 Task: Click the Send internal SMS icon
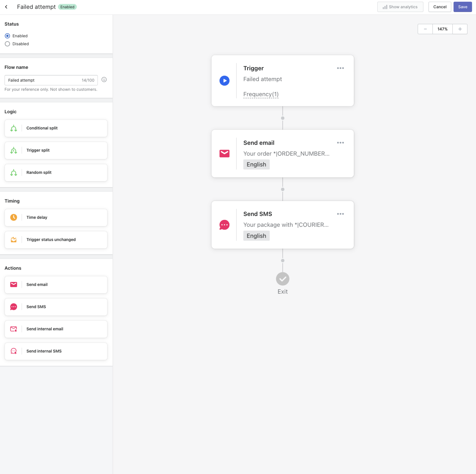pyautogui.click(x=14, y=351)
